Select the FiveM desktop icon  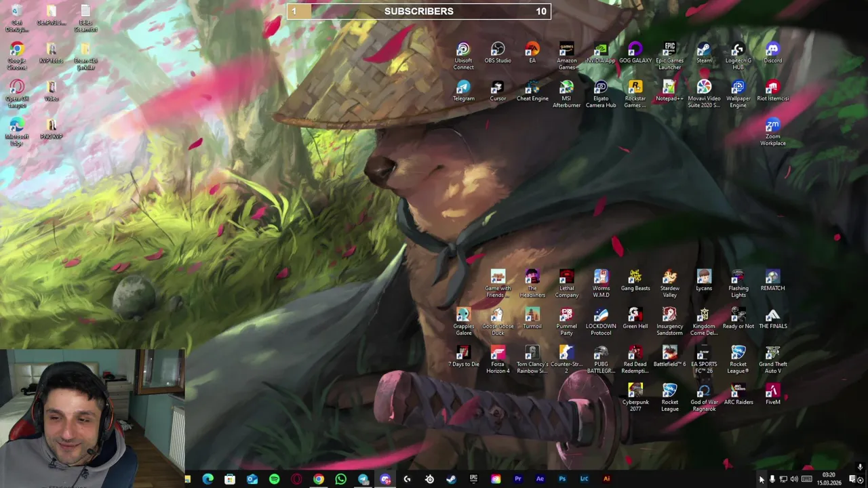tap(772, 394)
